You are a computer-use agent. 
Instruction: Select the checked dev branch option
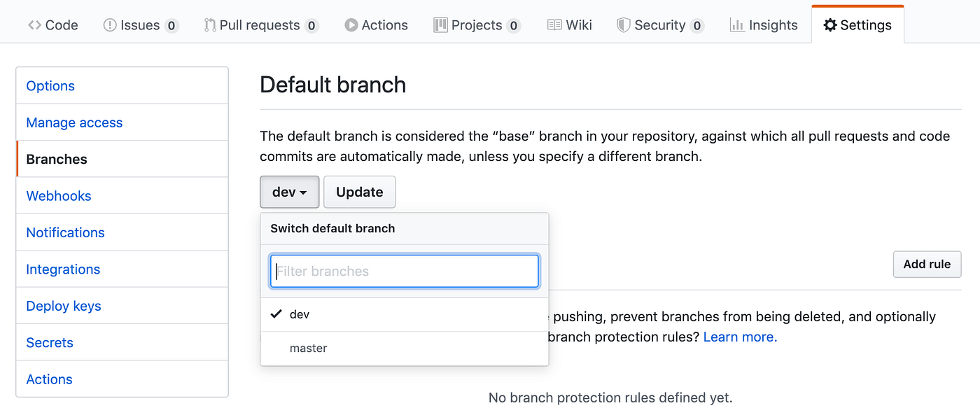pyautogui.click(x=405, y=314)
